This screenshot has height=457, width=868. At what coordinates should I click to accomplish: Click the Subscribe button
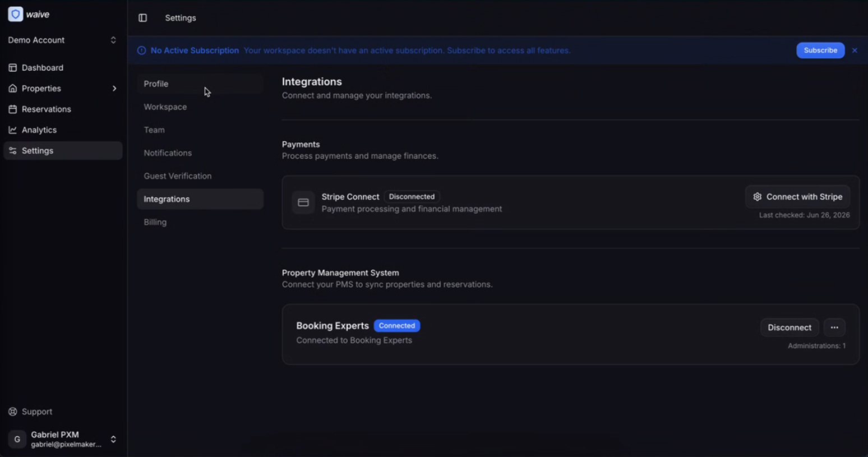[820, 50]
